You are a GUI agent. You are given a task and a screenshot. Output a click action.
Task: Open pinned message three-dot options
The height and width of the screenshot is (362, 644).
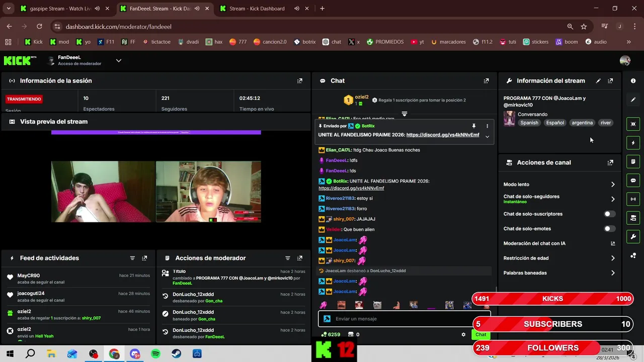pos(487,126)
